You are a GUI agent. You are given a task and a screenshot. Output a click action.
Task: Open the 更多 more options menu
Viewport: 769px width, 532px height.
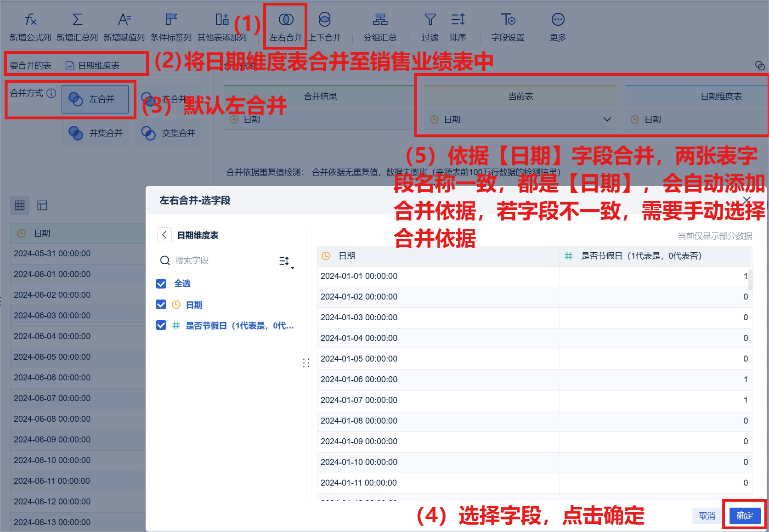point(558,28)
